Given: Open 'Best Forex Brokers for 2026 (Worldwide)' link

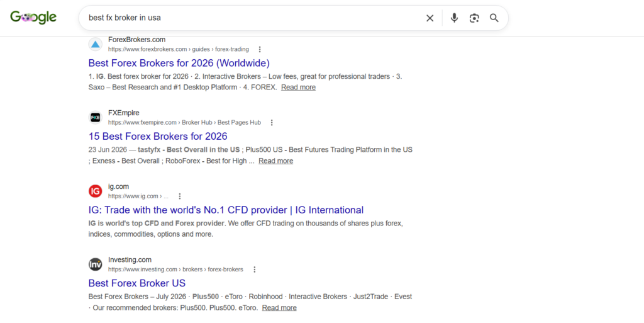Looking at the screenshot, I should tap(179, 63).
